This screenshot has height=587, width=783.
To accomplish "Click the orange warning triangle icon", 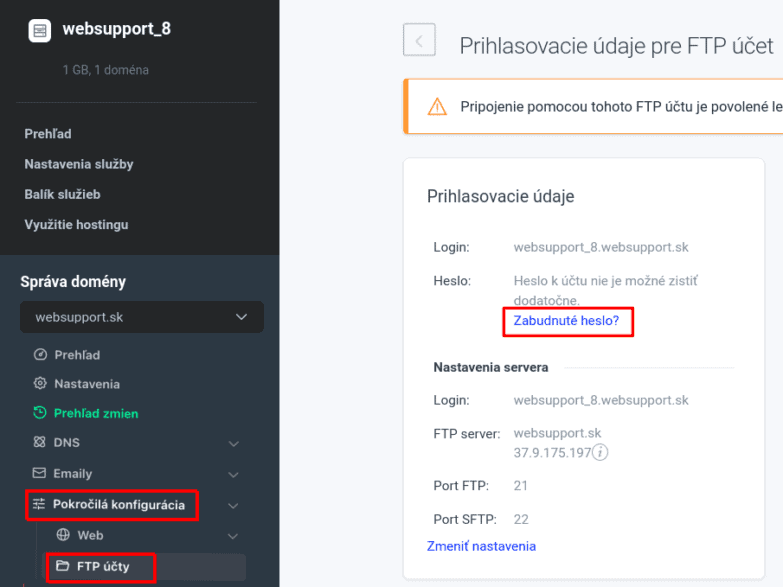I will click(437, 106).
